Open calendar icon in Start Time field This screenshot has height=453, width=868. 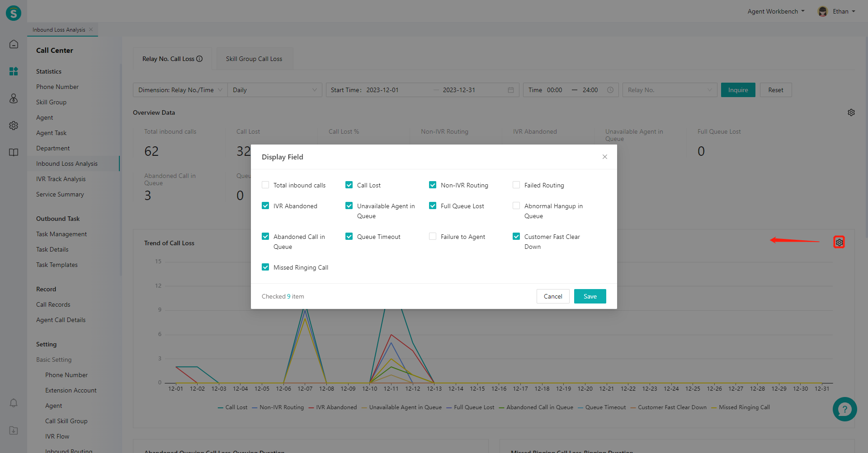click(x=511, y=90)
